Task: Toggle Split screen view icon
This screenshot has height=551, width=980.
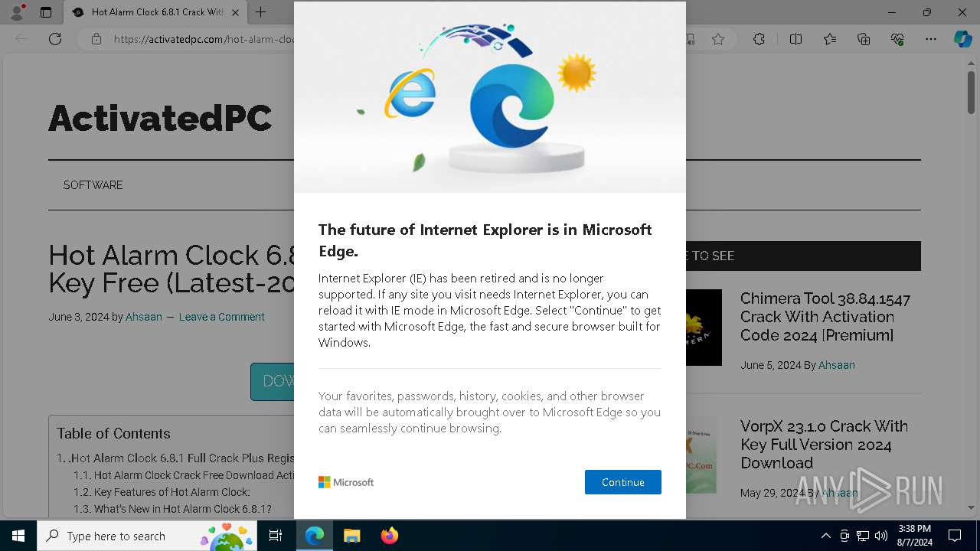Action: (795, 39)
